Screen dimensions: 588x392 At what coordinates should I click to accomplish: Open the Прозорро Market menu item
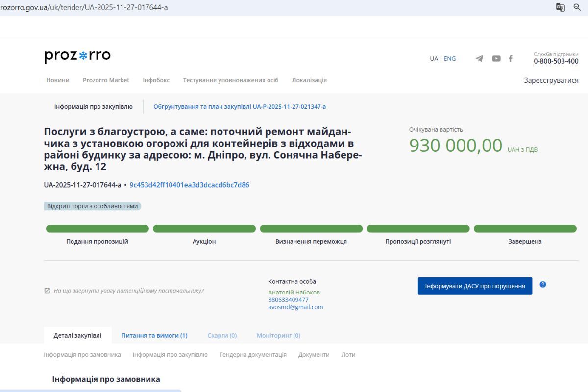point(106,80)
